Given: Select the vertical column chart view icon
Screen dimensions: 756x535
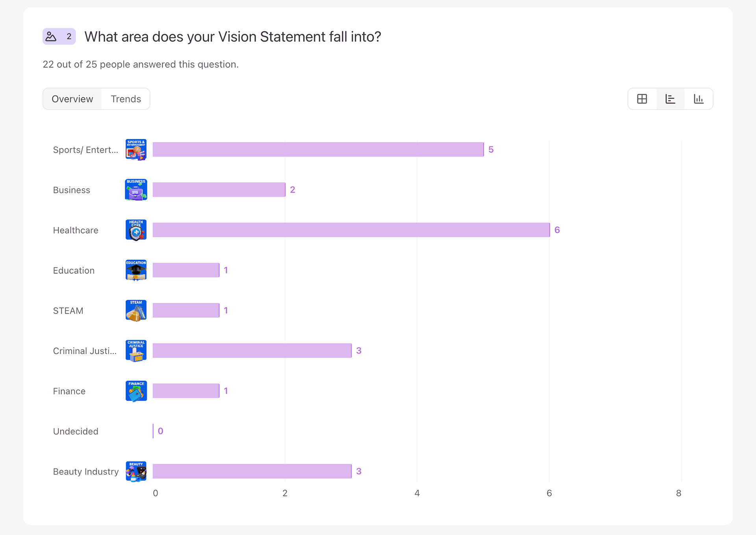Looking at the screenshot, I should coord(699,99).
